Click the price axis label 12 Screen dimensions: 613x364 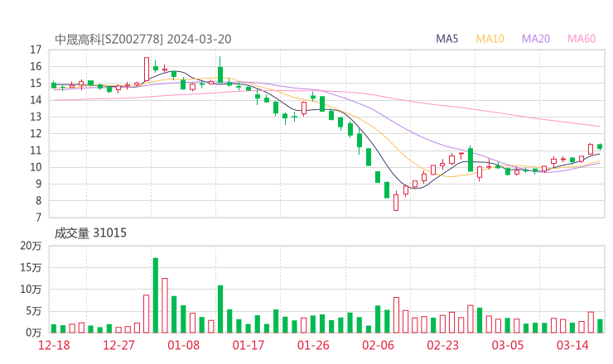tap(36, 133)
